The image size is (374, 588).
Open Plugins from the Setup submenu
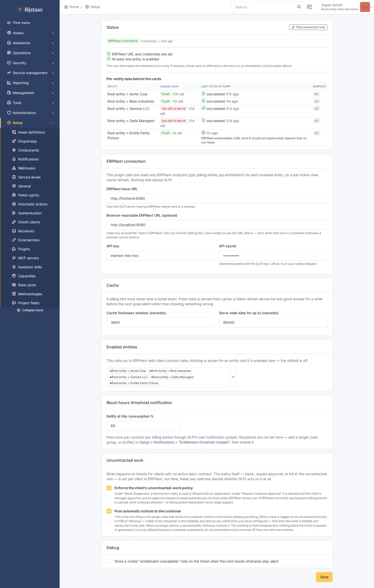(24, 249)
